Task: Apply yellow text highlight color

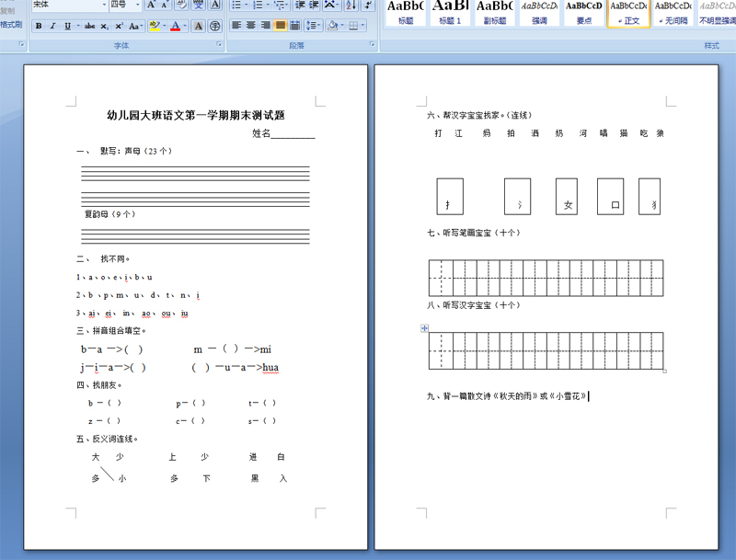Action: 155,26
